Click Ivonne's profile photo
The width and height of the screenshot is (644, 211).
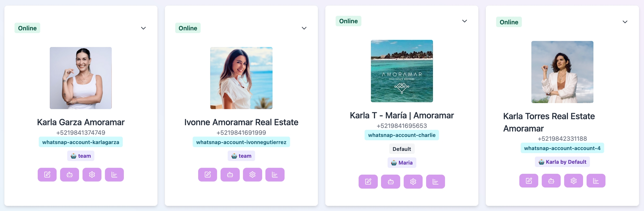[x=241, y=78]
